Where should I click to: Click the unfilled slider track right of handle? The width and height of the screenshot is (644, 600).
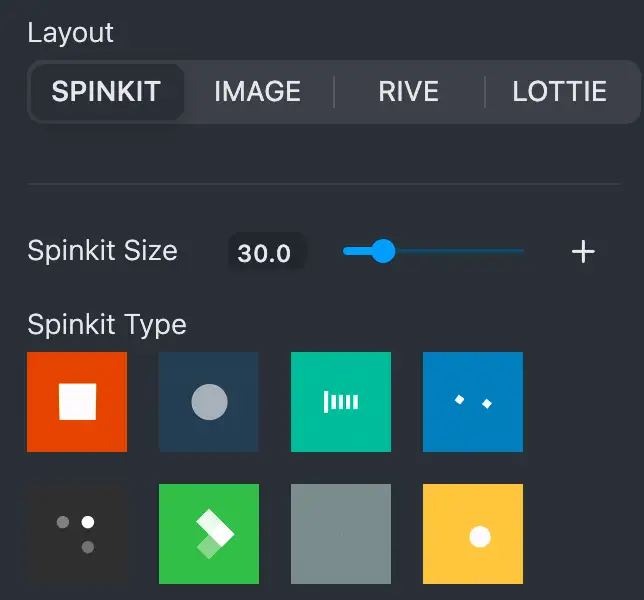pyautogui.click(x=460, y=251)
